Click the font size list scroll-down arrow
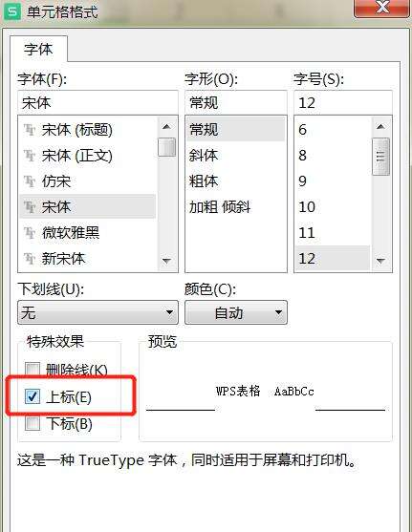 pos(380,261)
